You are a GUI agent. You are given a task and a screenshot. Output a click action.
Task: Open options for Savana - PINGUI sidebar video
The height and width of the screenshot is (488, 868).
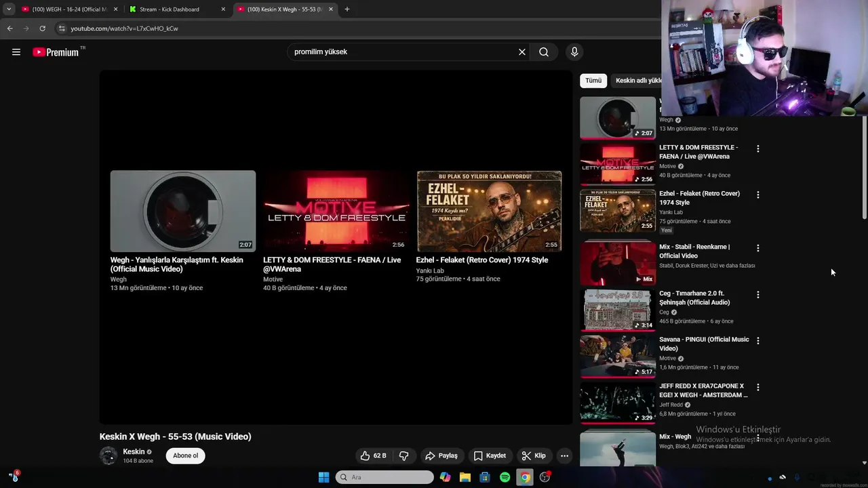coord(758,341)
